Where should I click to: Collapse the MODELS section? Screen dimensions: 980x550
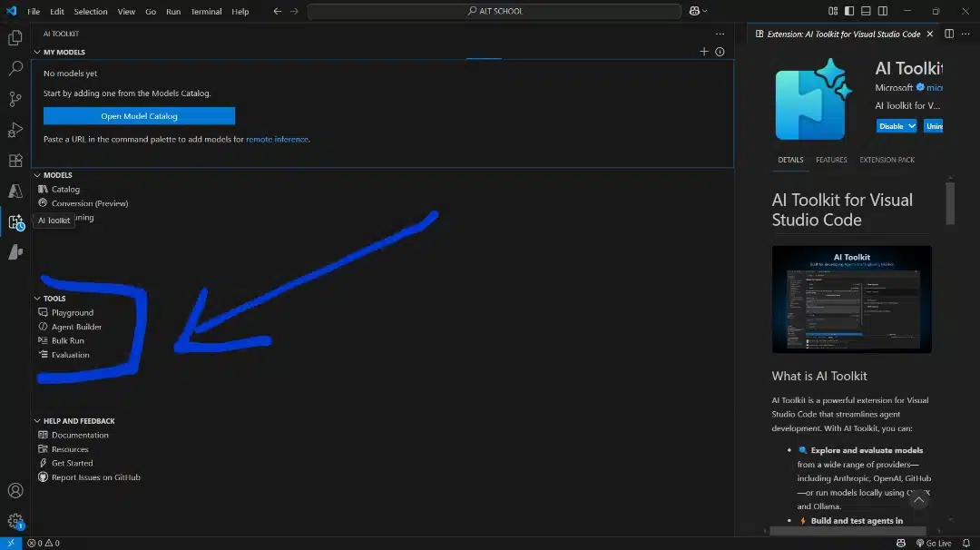[x=37, y=175]
